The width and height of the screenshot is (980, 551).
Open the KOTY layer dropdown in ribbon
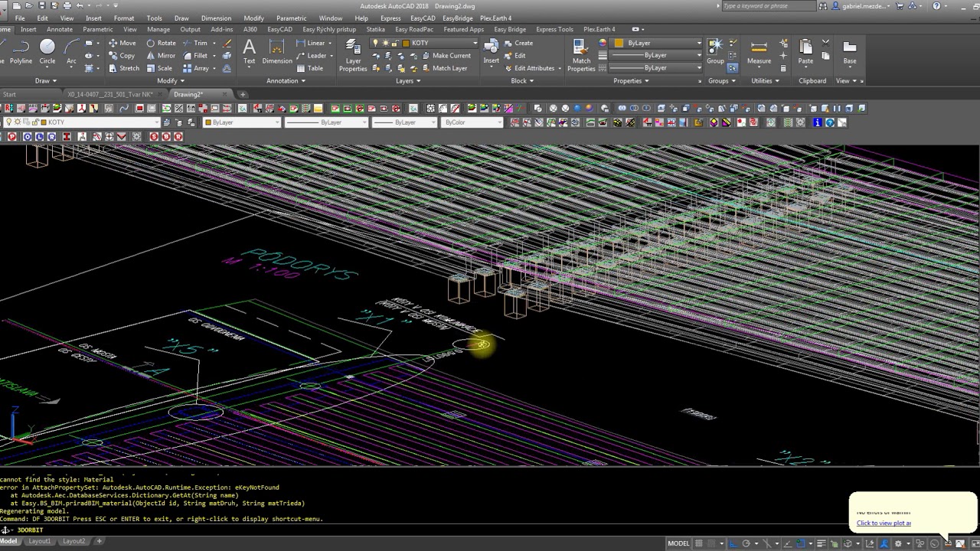475,43
